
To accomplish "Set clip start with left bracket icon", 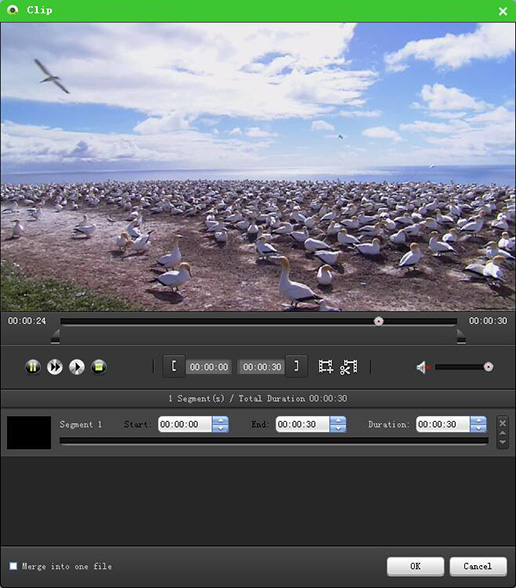I will (x=174, y=366).
